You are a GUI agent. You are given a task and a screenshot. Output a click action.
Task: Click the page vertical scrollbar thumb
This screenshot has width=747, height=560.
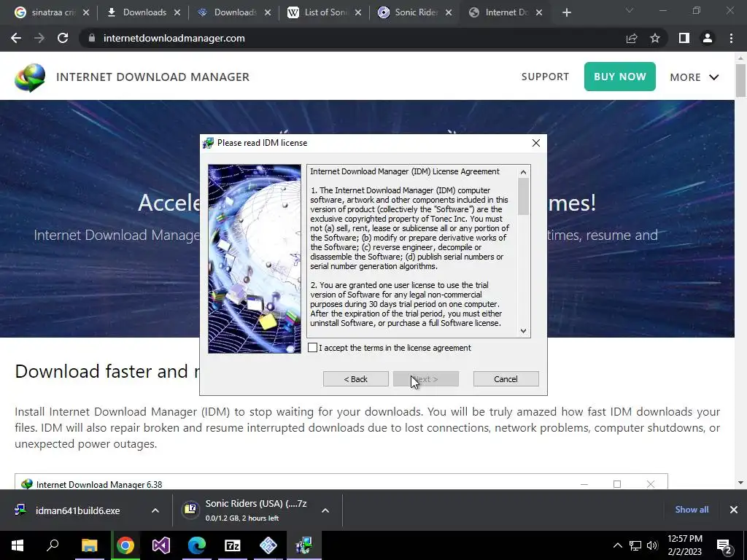click(740, 81)
